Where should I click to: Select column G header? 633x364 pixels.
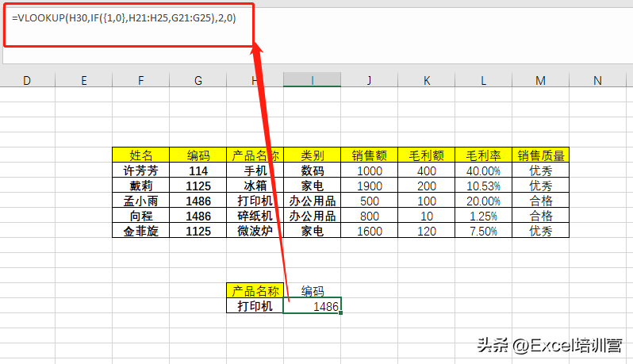(198, 80)
